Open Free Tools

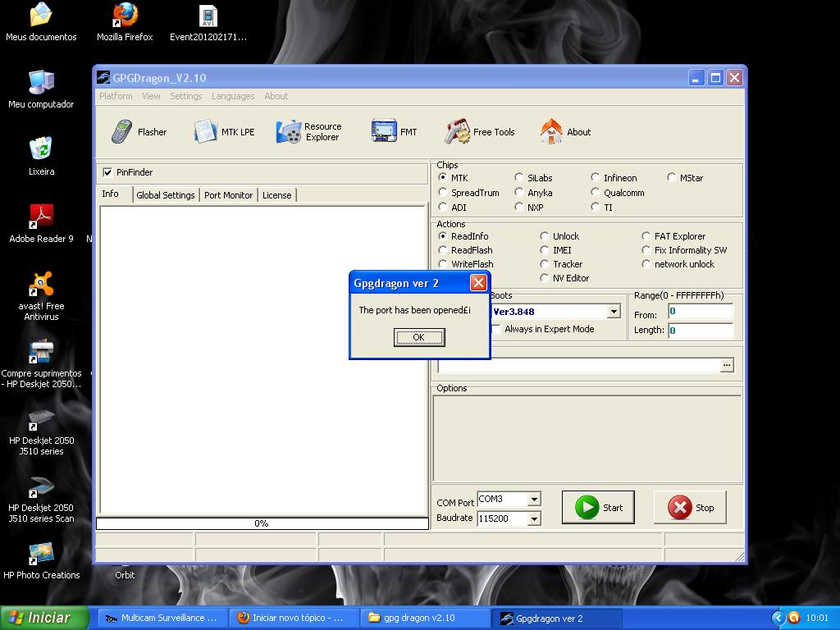(480, 132)
